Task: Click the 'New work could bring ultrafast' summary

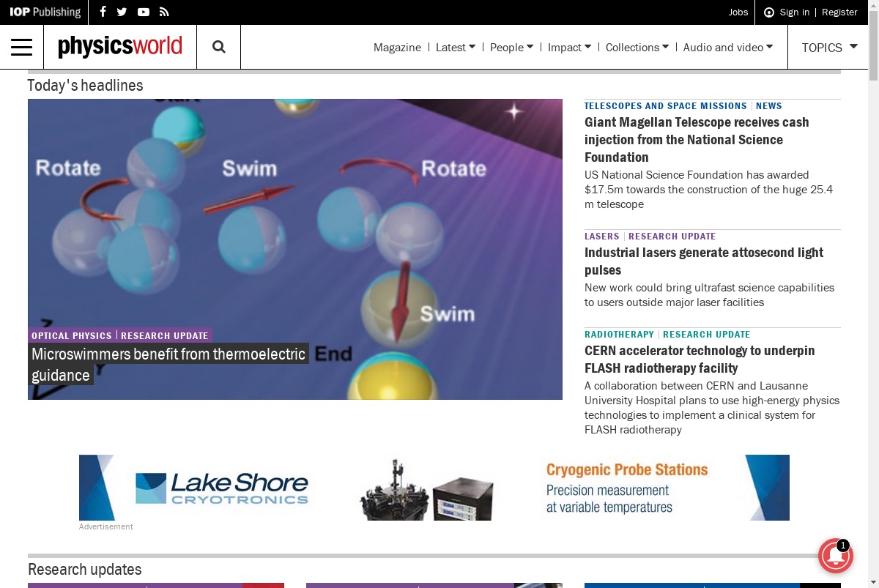Action: click(x=709, y=295)
